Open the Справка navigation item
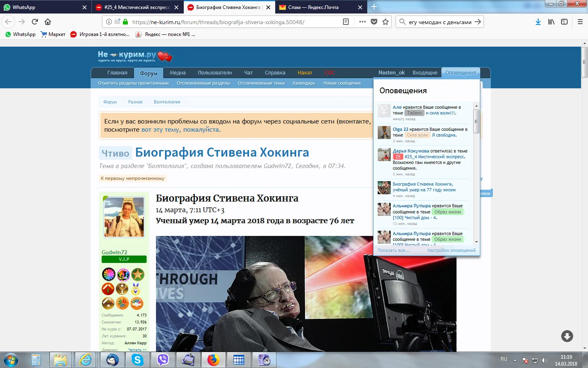The image size is (588, 368). point(275,73)
